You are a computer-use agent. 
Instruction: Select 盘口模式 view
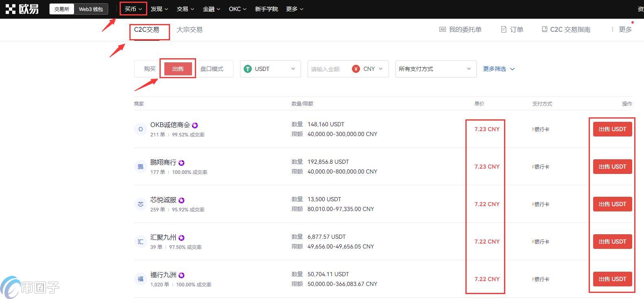point(212,69)
